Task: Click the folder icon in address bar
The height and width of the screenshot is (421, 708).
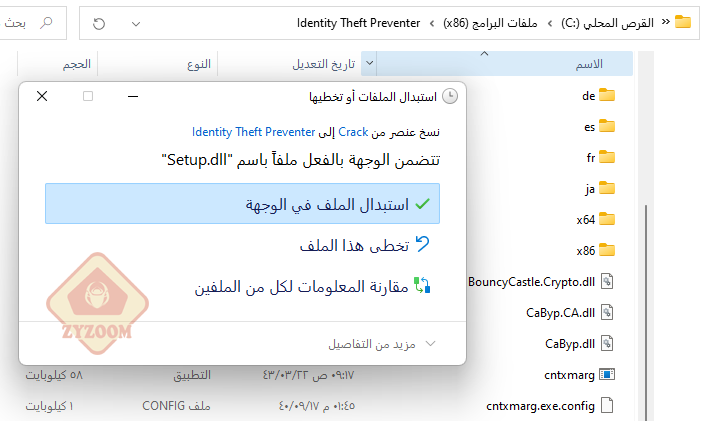Action: pyautogui.click(x=683, y=22)
